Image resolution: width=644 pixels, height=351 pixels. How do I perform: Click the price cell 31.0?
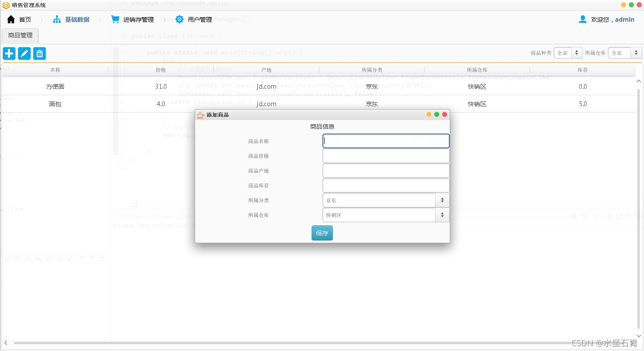tap(161, 87)
